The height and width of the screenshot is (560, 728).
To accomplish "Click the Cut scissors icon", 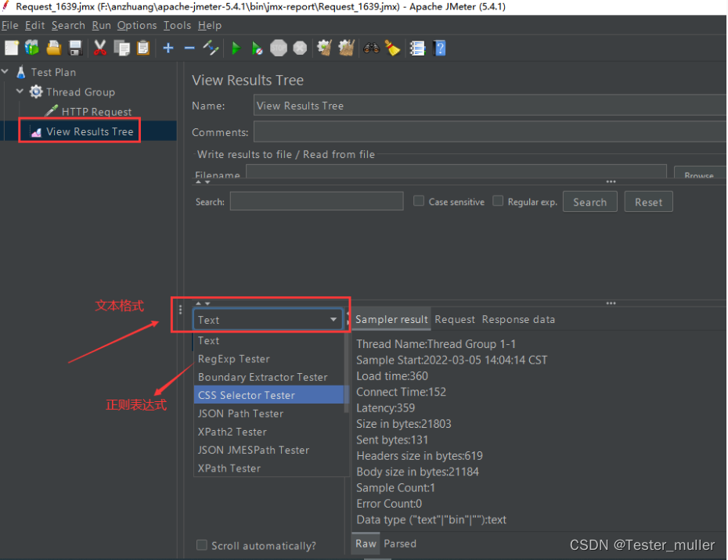I will [x=99, y=48].
